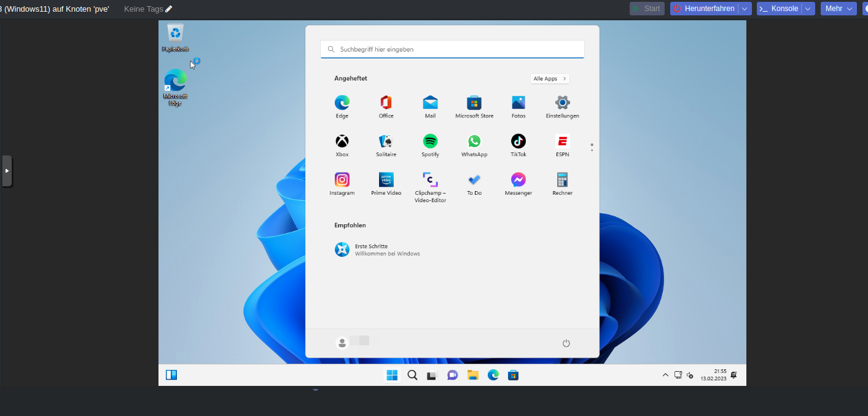Open the Mail app tile
The height and width of the screenshot is (416, 868).
pos(430,107)
